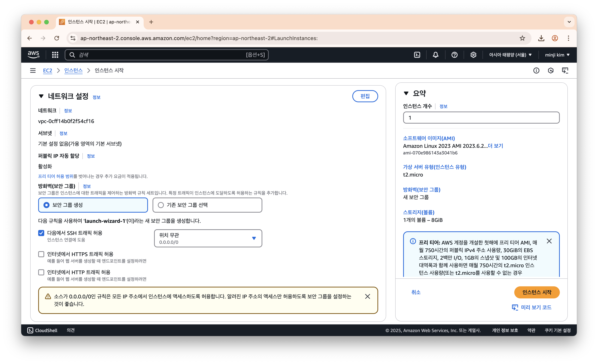Open 정보 link next to 인스턴스 개수
The width and height of the screenshot is (598, 364).
coord(443,106)
